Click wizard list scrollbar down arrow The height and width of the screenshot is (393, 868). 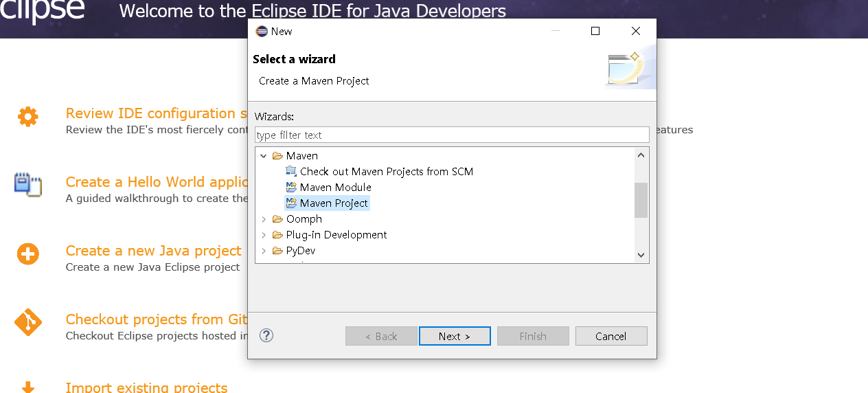[x=641, y=255]
